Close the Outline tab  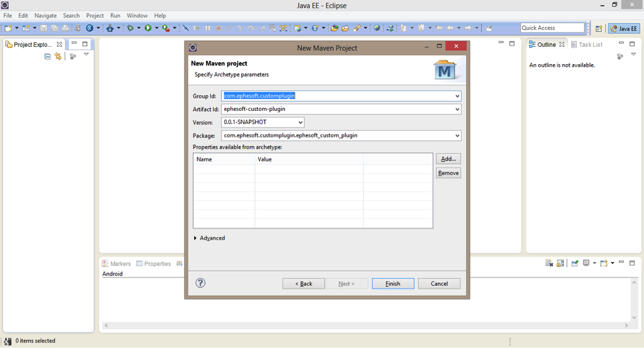click(x=562, y=44)
